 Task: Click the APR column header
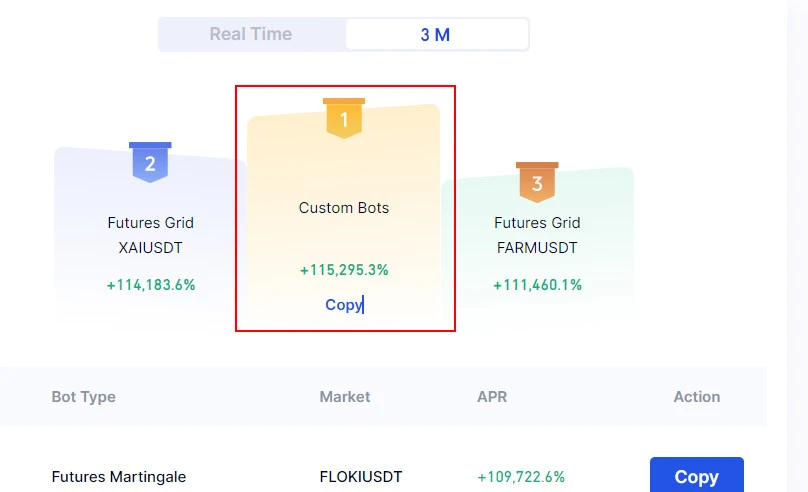[492, 397]
